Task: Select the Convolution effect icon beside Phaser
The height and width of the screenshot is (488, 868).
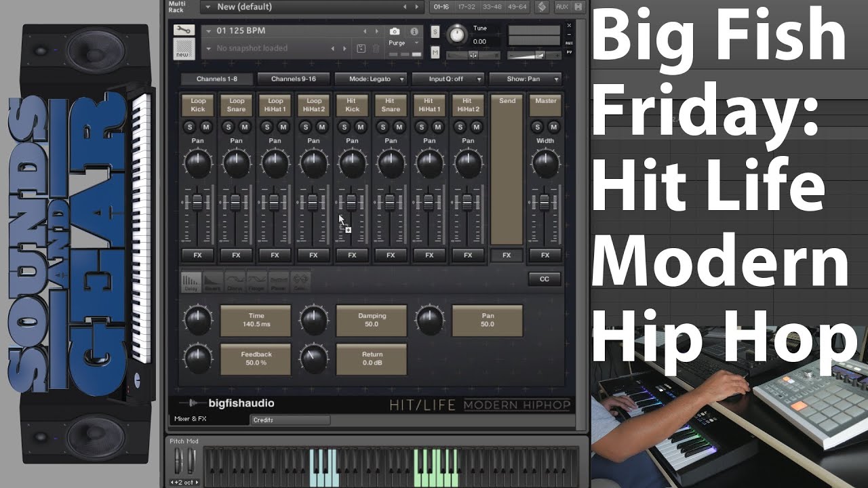Action: (x=300, y=281)
